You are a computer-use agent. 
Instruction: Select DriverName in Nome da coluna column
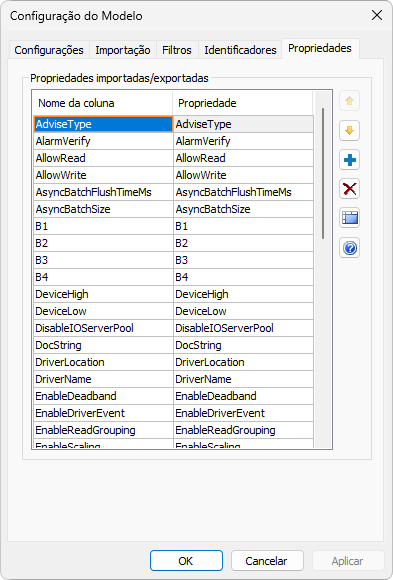click(x=103, y=379)
